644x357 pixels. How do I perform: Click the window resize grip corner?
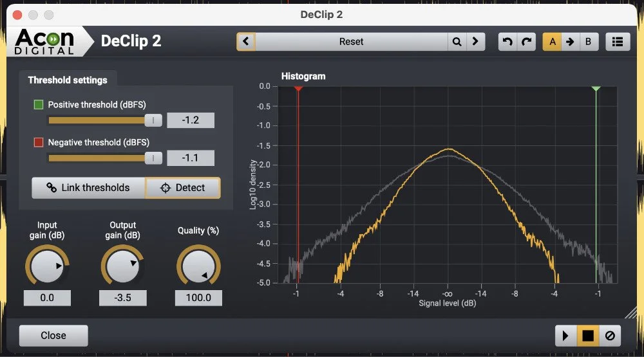tap(630, 313)
